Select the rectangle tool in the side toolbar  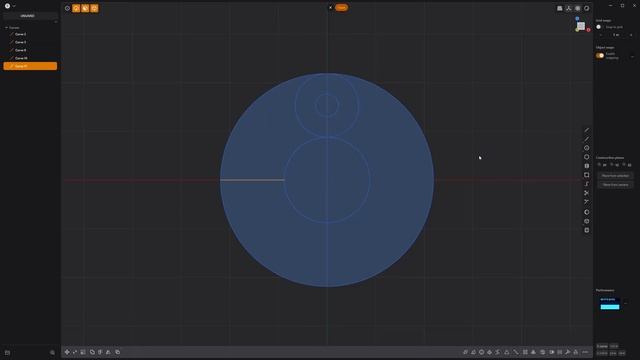pyautogui.click(x=587, y=175)
